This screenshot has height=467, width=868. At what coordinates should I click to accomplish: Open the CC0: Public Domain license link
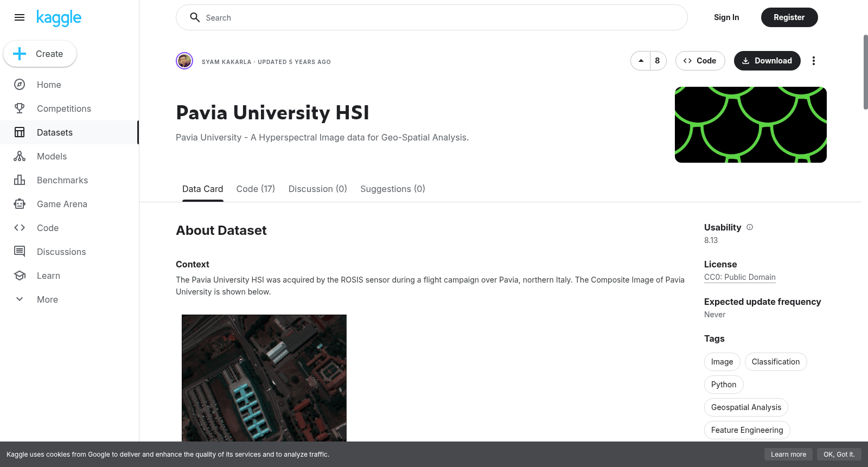740,277
